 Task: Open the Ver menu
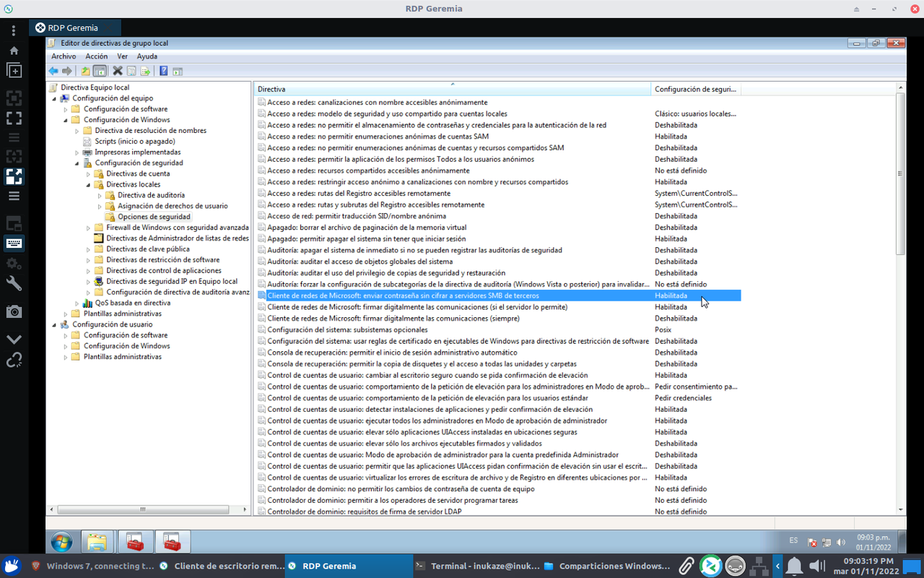click(123, 56)
